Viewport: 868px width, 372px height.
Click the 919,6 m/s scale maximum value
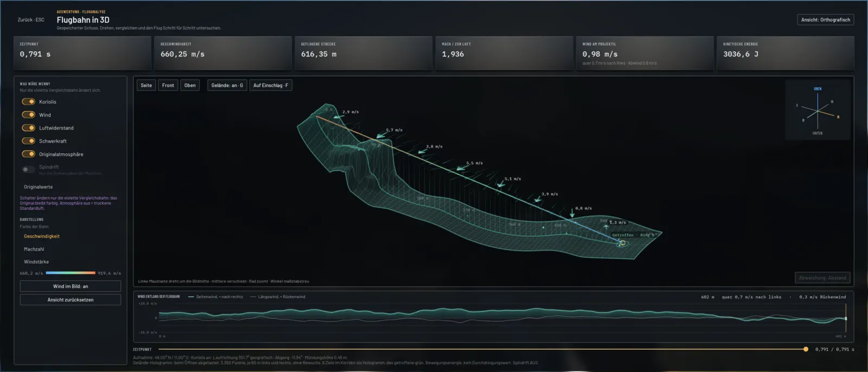[x=109, y=273]
